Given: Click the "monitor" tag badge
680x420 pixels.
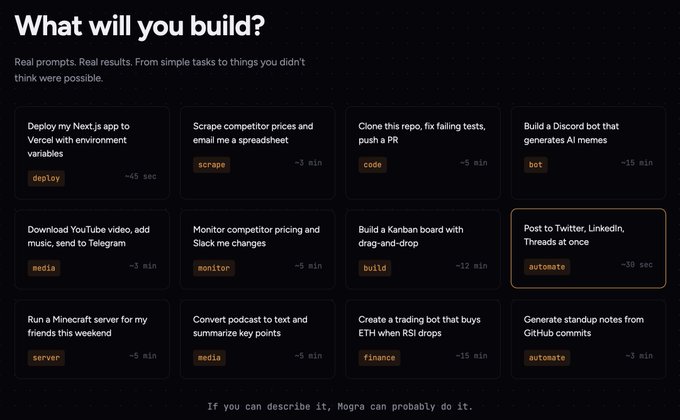Looking at the screenshot, I should tap(214, 268).
